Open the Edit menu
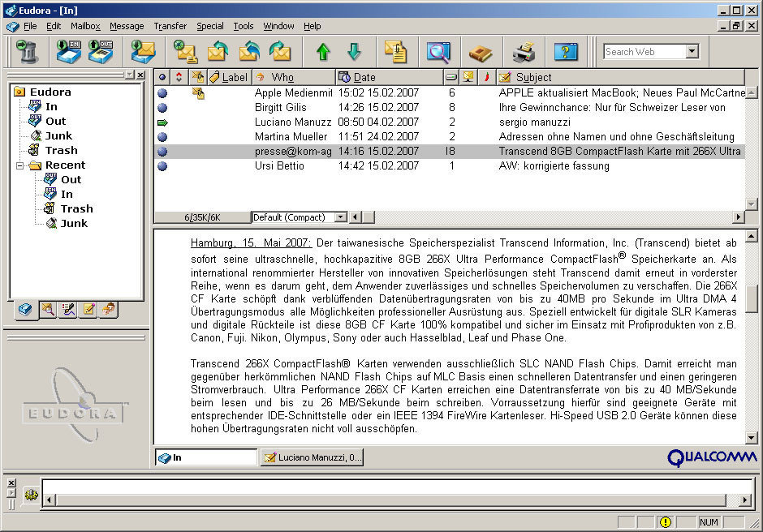The width and height of the screenshot is (763, 532). pos(54,26)
